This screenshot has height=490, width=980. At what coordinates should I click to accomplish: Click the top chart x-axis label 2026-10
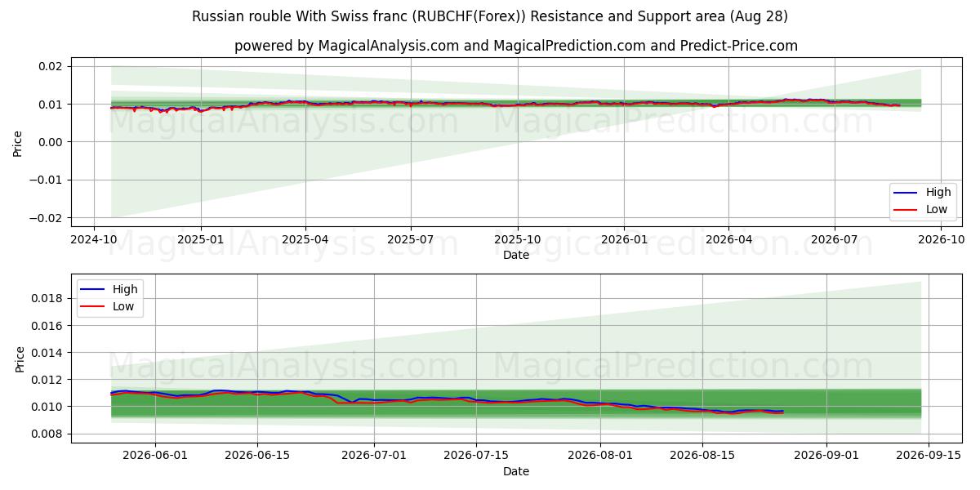point(941,238)
